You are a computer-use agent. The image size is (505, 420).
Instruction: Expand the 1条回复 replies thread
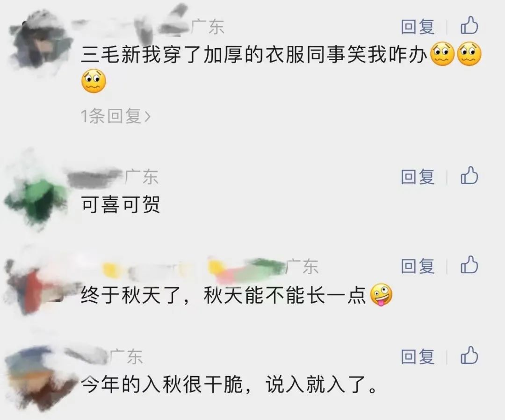coord(115,116)
